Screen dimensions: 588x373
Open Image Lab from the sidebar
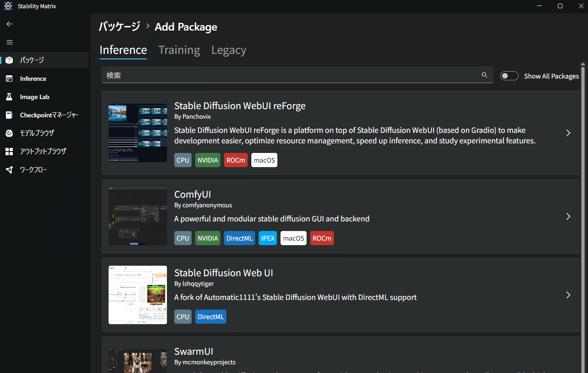[44, 97]
